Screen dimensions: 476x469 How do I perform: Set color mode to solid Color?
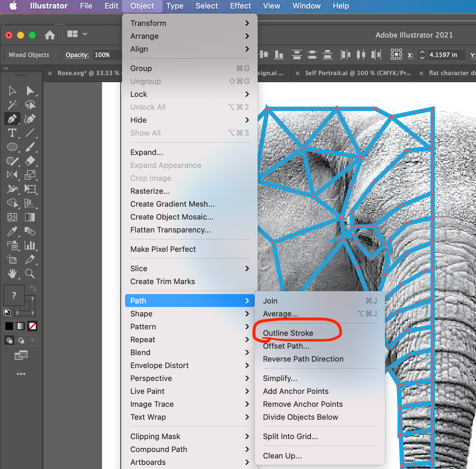(x=9, y=326)
